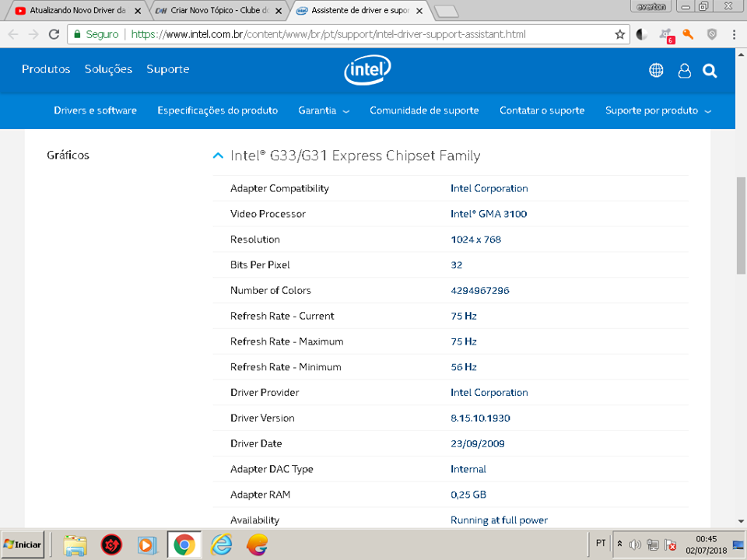The image size is (747, 560).
Task: Open Especificações do produto
Action: (218, 111)
